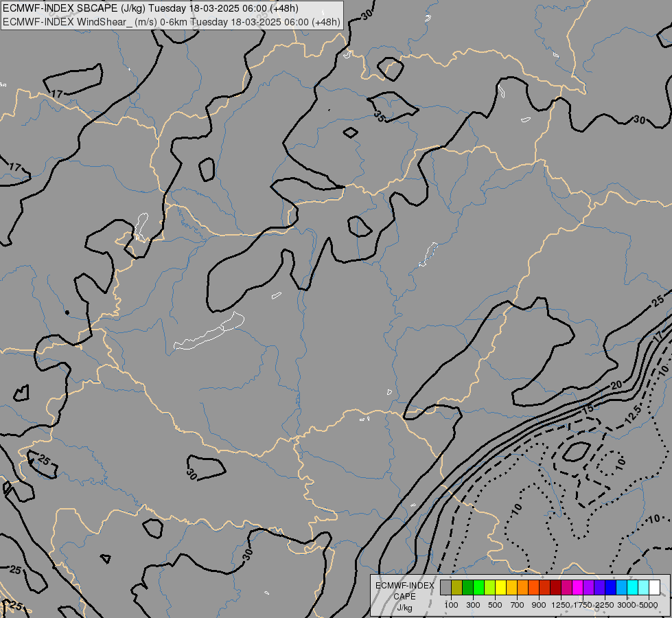This screenshot has height=618, width=672.
Task: Click the white swatch ending the legend
Action: pos(654,587)
